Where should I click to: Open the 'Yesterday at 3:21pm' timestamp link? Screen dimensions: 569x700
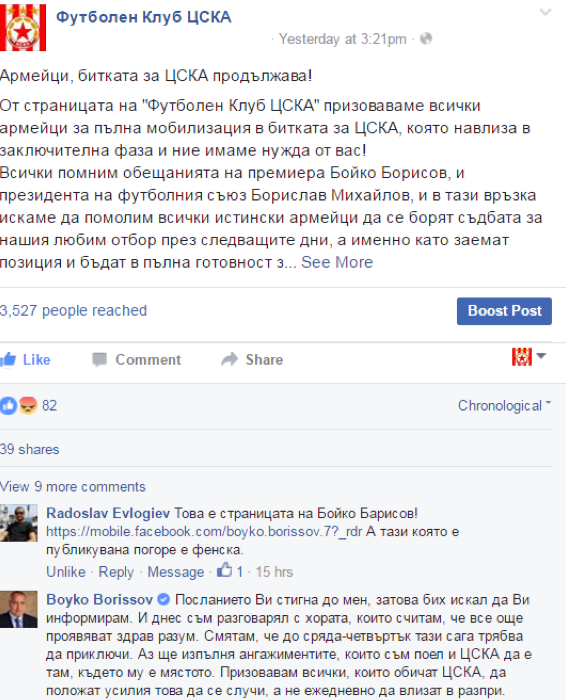[x=342, y=39]
